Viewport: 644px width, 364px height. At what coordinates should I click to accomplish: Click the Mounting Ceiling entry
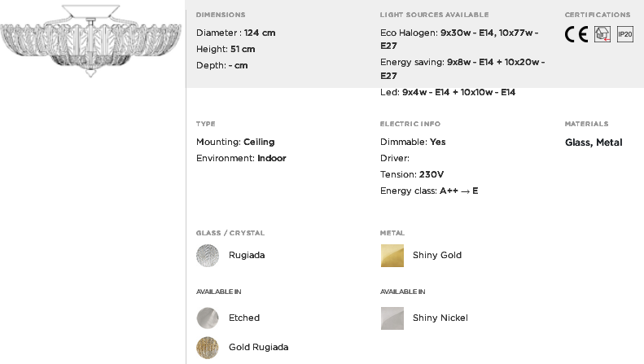(x=235, y=142)
